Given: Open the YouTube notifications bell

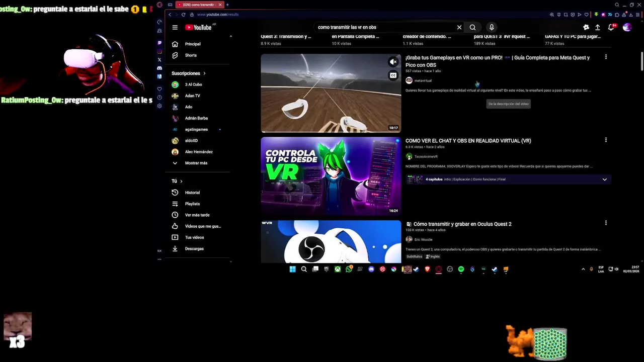Looking at the screenshot, I should point(611,27).
